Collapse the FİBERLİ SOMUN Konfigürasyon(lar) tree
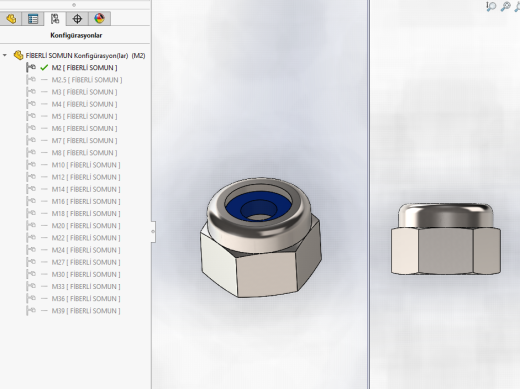The image size is (520, 389). click(x=5, y=55)
